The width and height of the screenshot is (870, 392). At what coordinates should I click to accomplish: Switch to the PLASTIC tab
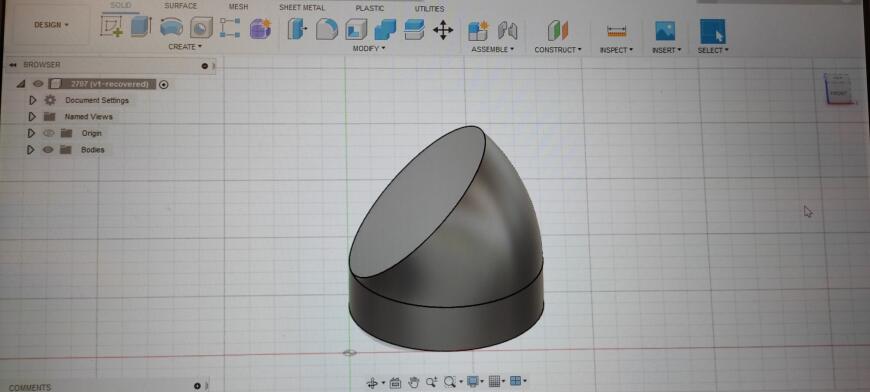(370, 8)
